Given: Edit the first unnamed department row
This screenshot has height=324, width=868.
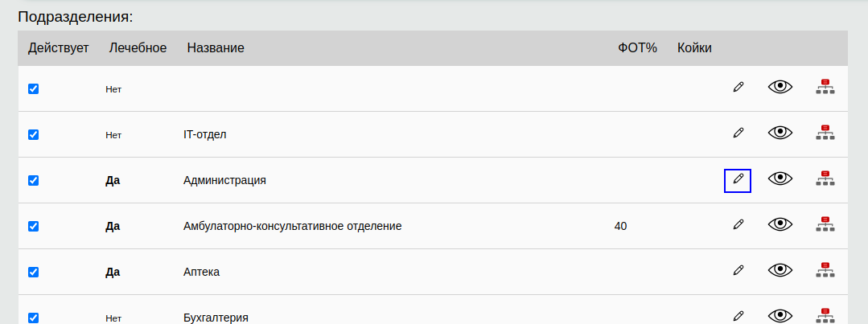Looking at the screenshot, I should coord(738,87).
